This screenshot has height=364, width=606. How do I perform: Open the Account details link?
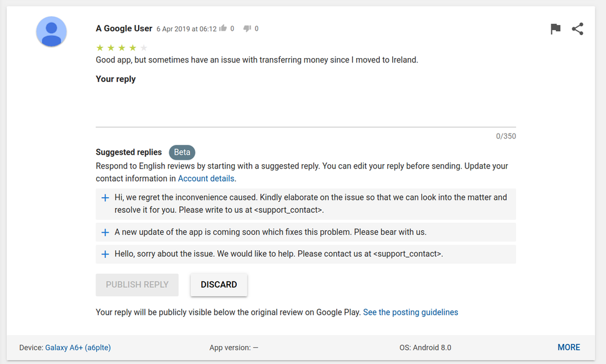click(x=206, y=178)
